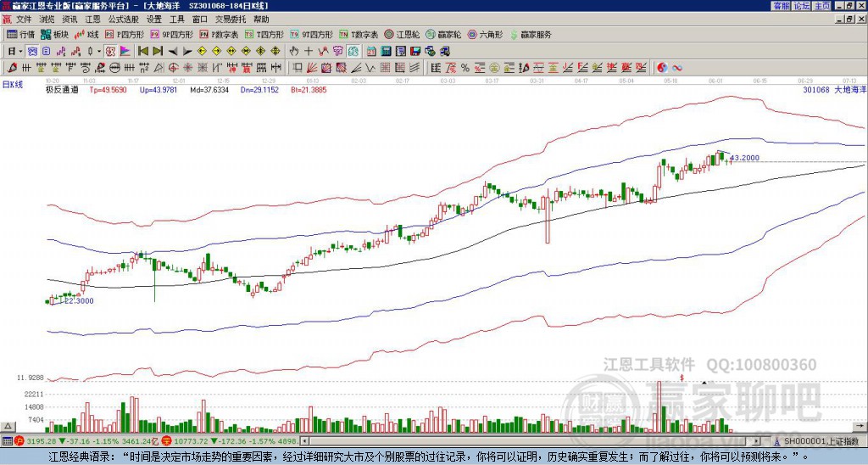Select the crosshair cursor tool

[x=309, y=51]
